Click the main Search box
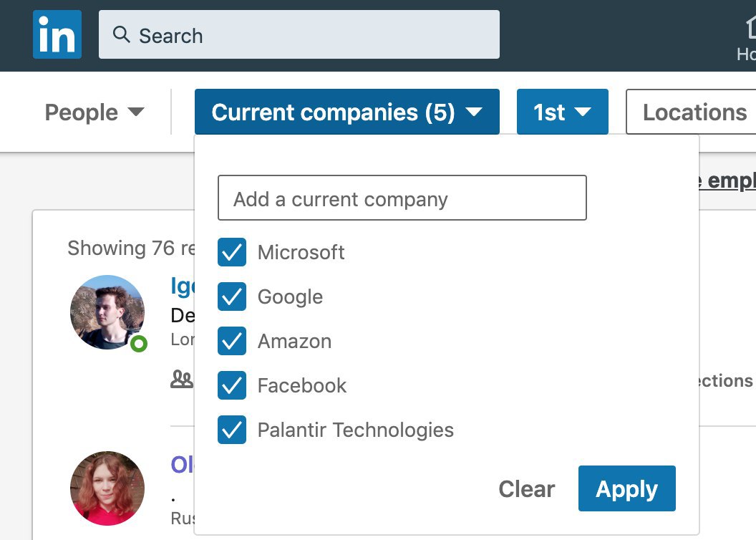The width and height of the screenshot is (756, 540). click(x=299, y=34)
